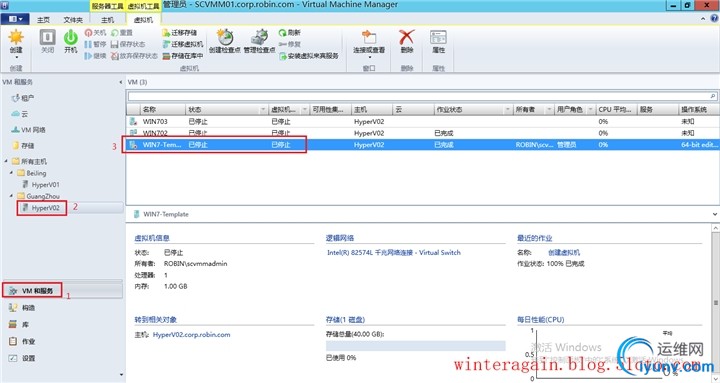This screenshot has height=383, width=720.
Task: Open the 用户角色 column filter dropdown
Action: point(591,109)
